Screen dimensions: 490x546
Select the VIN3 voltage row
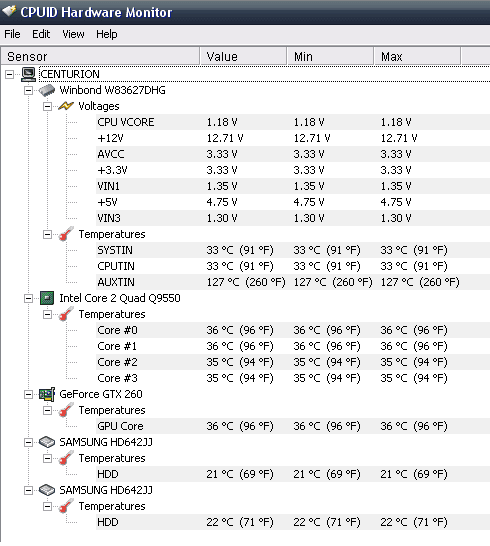[x=293, y=218]
